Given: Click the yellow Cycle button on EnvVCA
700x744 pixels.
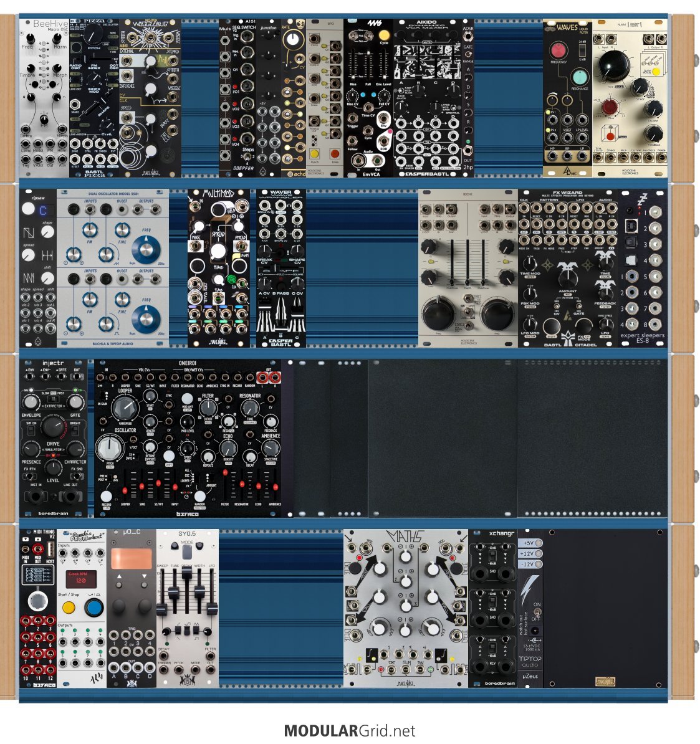Looking at the screenshot, I should click(x=384, y=35).
